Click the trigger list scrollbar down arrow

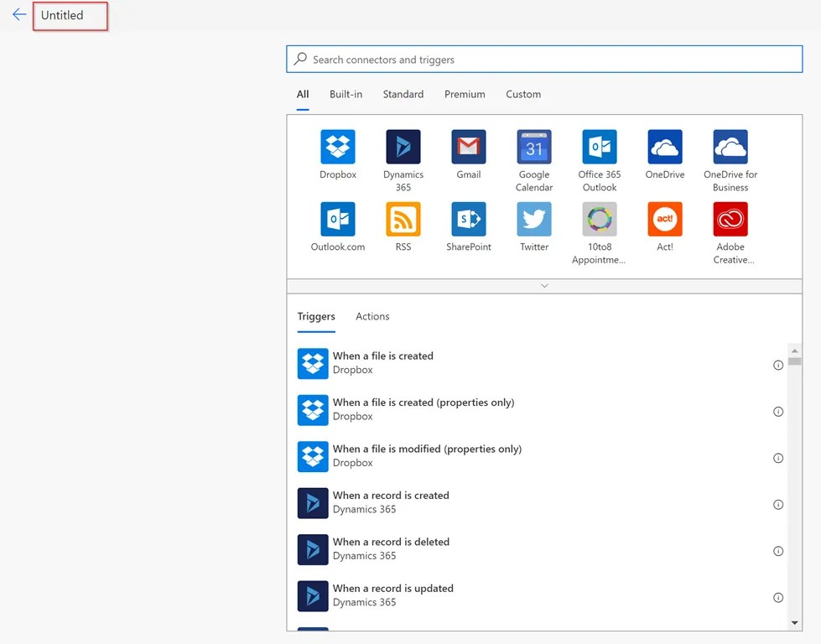click(x=794, y=622)
